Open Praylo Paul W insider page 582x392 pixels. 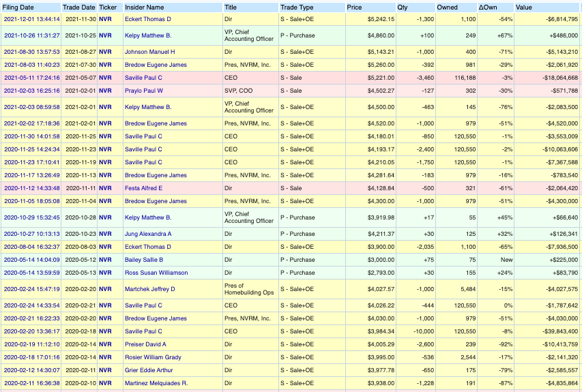(144, 91)
